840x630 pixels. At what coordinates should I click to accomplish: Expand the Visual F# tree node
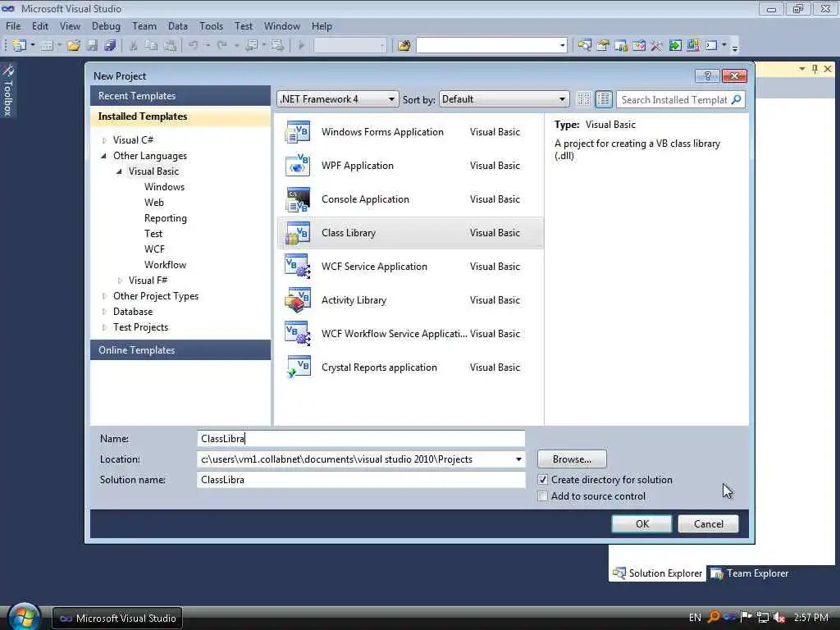click(x=120, y=281)
